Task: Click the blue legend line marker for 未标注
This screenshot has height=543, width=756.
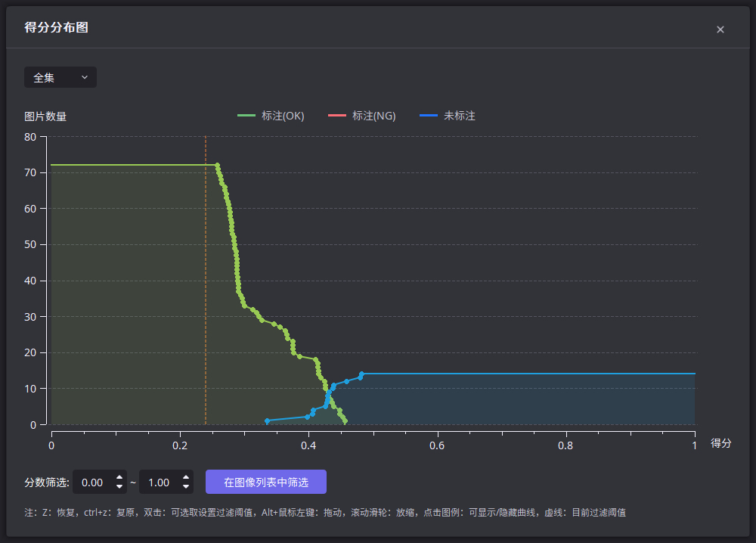Action: tap(430, 116)
